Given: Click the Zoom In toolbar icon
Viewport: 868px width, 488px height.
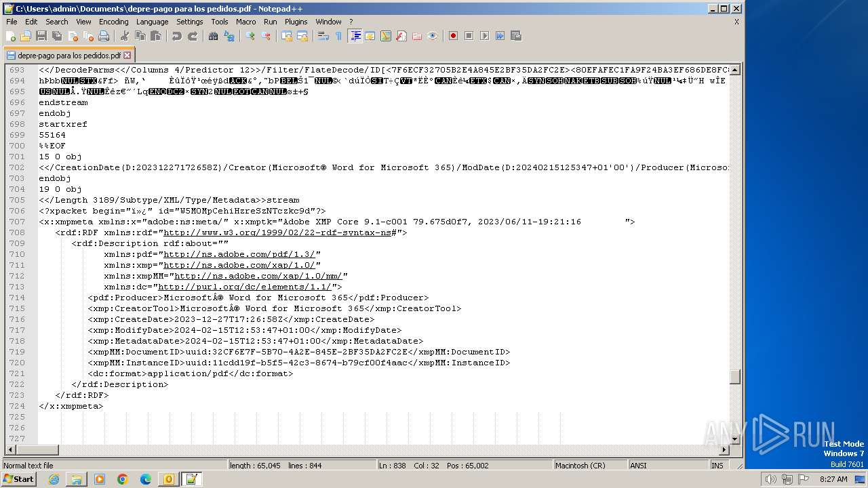Looking at the screenshot, I should pyautogui.click(x=250, y=36).
